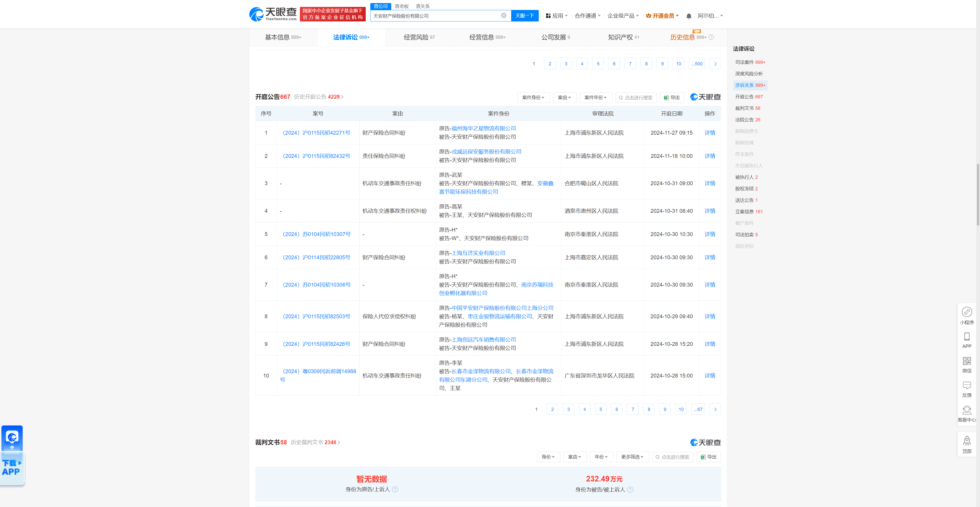Screen dimensions: 980x507
Task: Click the notification bell icon
Action: 689,16
